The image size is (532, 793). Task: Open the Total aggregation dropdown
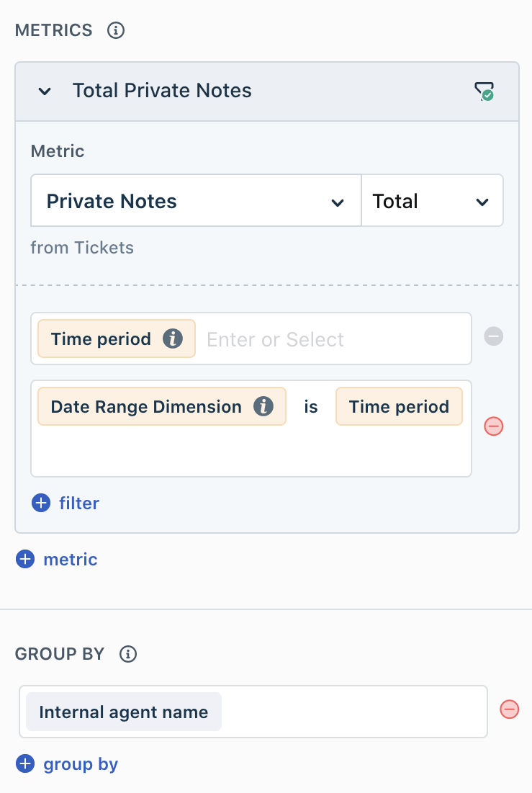(431, 201)
